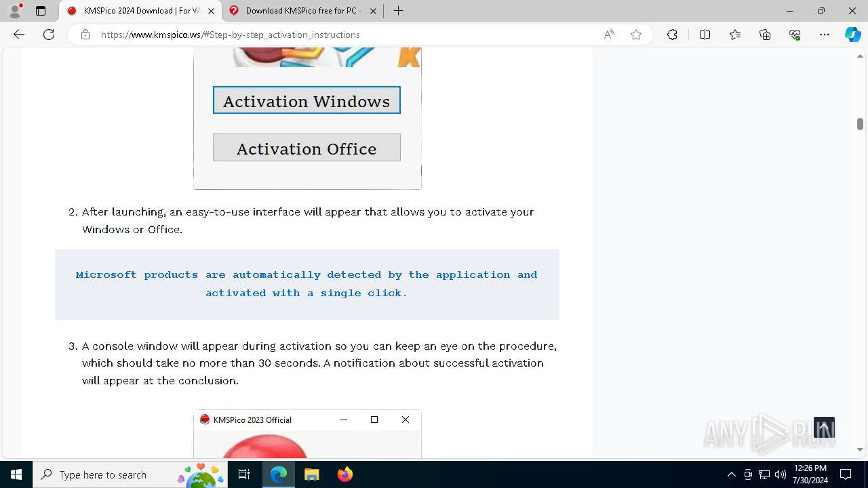Open a new browser tab

tap(399, 11)
